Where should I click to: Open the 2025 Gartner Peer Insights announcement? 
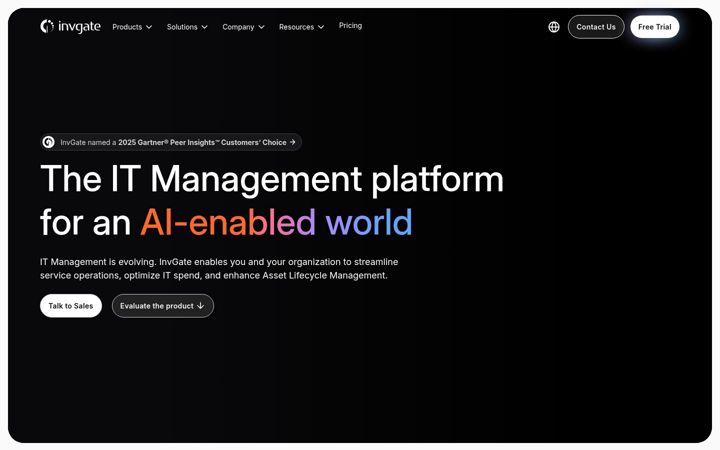click(171, 142)
